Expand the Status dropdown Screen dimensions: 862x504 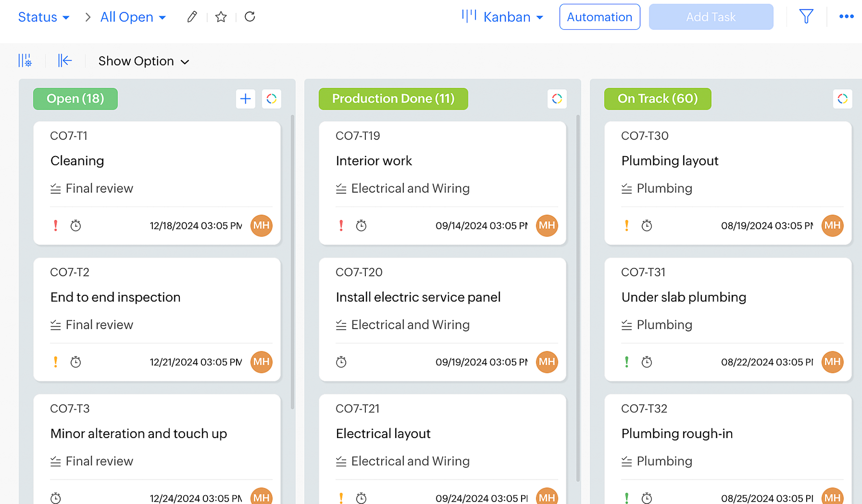[44, 17]
